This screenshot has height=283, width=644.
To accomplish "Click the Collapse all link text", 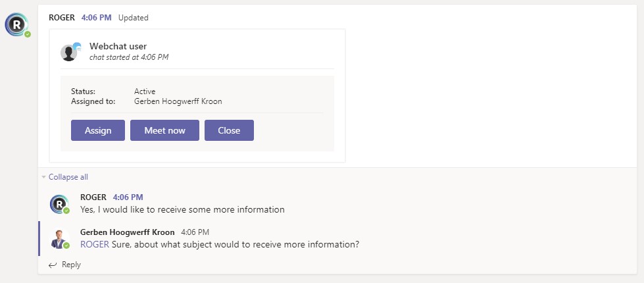I will 68,177.
